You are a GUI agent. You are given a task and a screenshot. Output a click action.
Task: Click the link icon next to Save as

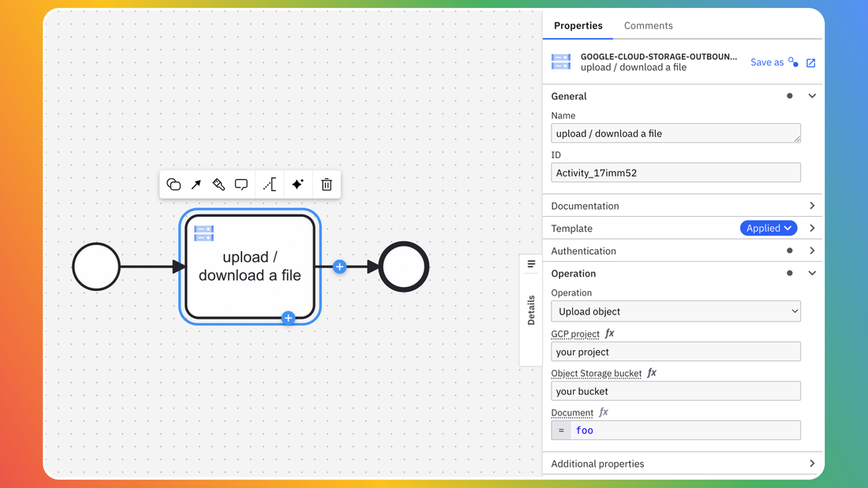tap(793, 62)
